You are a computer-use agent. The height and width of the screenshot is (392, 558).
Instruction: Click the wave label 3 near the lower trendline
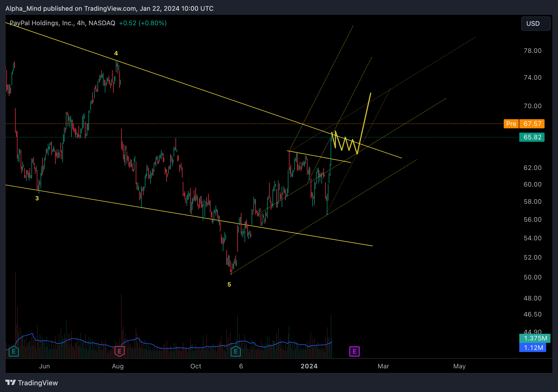pyautogui.click(x=37, y=198)
